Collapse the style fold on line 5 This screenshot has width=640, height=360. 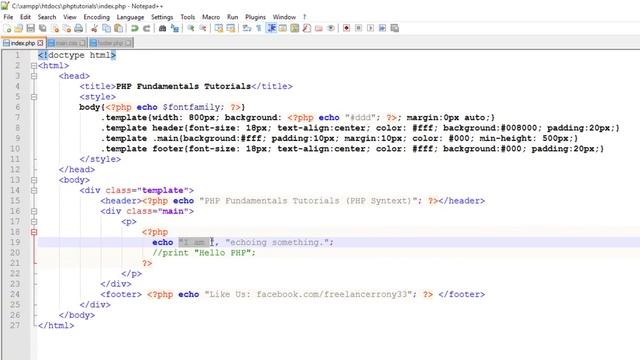point(34,97)
